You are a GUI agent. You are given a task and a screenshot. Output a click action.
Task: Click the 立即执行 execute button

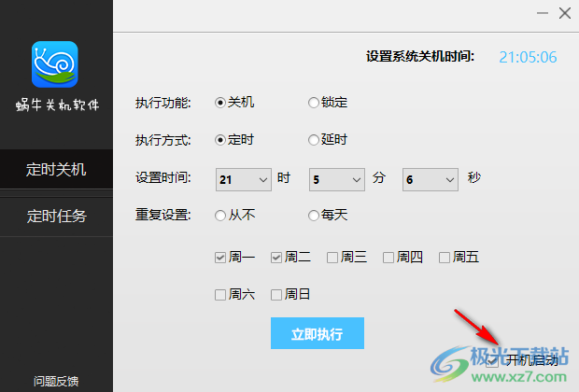[318, 333]
